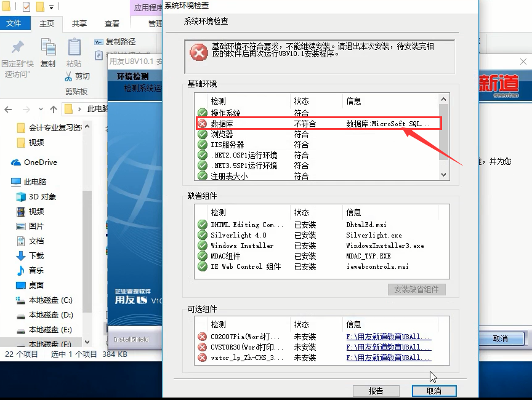
Task: Select the 视频 folder under quick access
Action: [31, 142]
